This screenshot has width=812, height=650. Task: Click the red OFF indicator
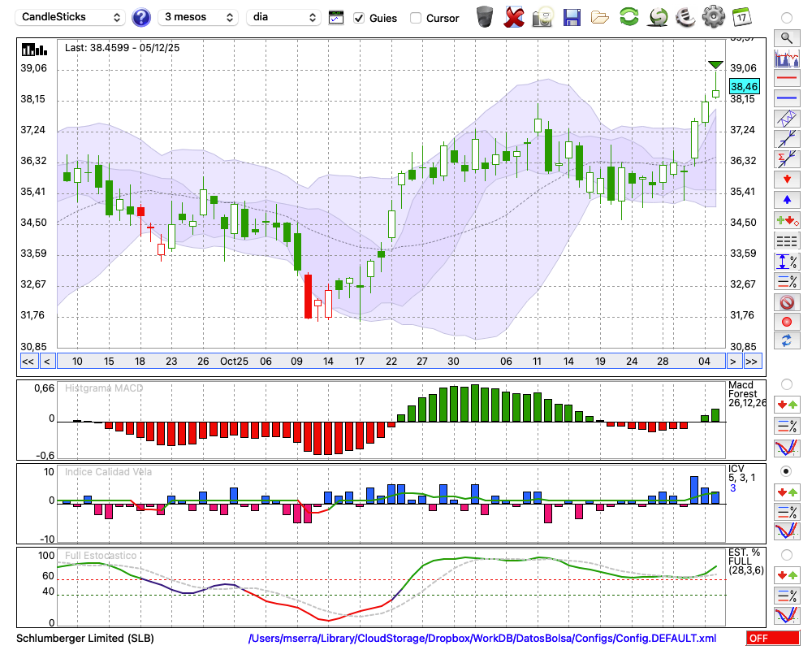coord(772,639)
